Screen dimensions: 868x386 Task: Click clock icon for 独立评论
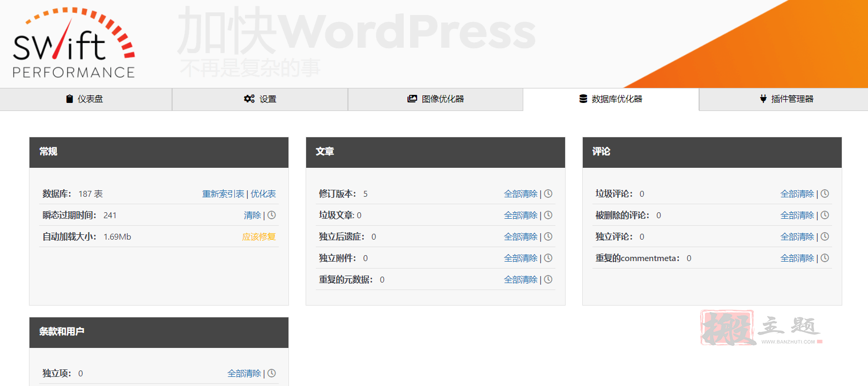point(825,236)
